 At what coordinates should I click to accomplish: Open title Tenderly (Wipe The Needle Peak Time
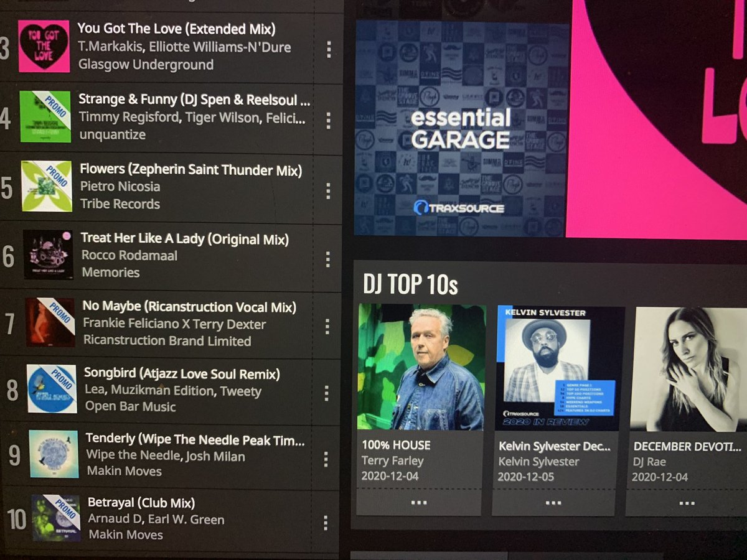[195, 440]
